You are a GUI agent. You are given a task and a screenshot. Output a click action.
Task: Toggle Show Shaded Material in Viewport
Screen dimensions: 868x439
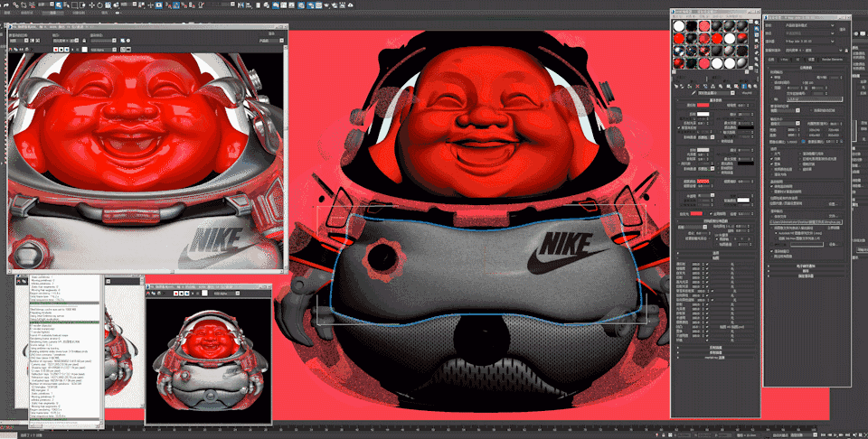736,86
